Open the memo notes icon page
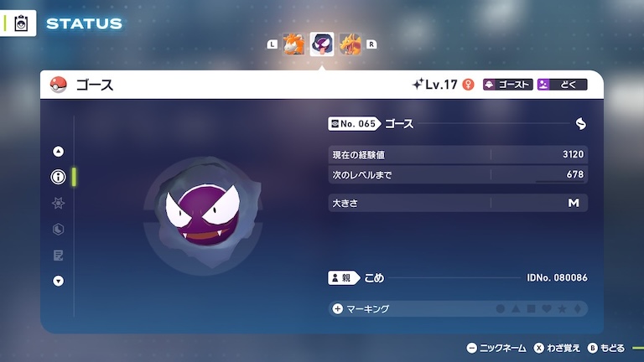The height and width of the screenshot is (362, 644). [x=59, y=256]
